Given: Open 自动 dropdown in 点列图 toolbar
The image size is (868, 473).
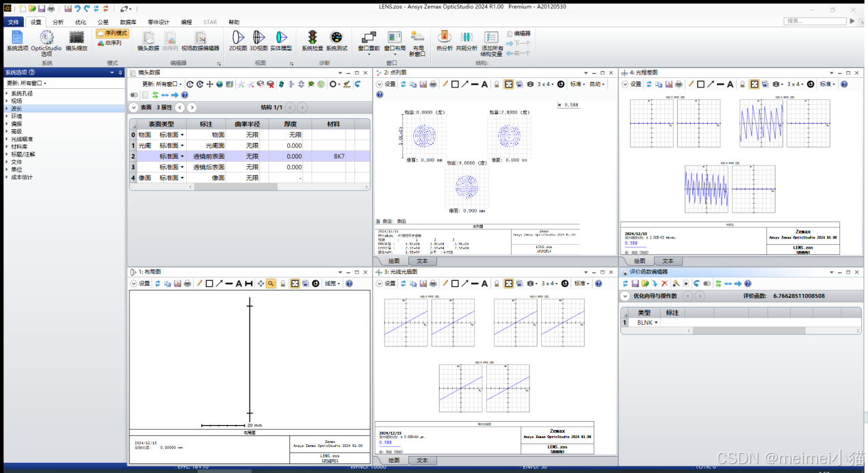Looking at the screenshot, I should pos(597,84).
